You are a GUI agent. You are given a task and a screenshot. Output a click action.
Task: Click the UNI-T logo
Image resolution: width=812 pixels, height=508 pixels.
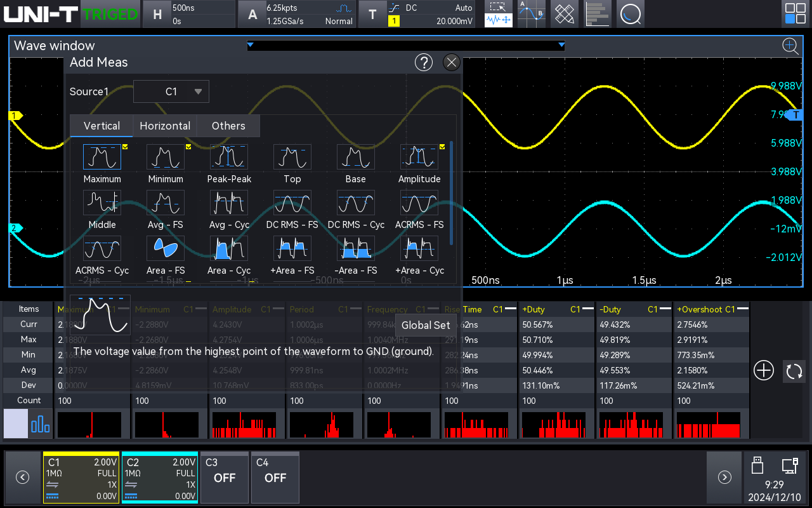[41, 14]
